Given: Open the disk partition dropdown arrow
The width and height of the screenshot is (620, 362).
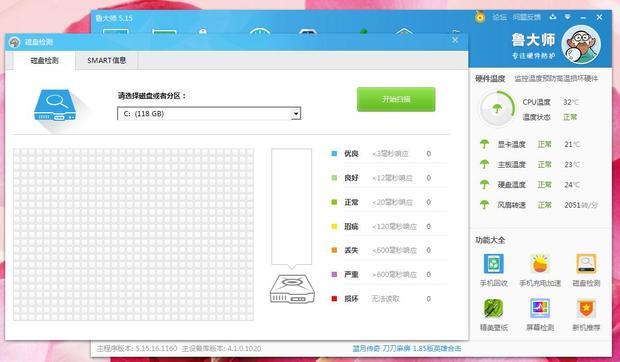Looking at the screenshot, I should pyautogui.click(x=295, y=114).
